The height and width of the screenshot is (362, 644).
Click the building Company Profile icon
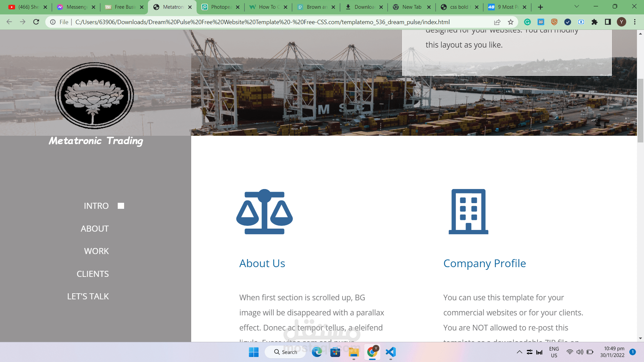(468, 212)
